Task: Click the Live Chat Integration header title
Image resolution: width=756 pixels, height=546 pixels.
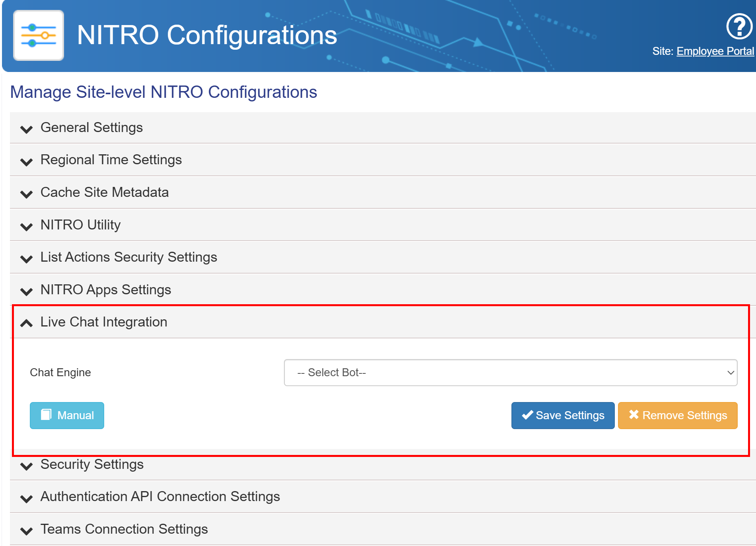Action: (104, 322)
